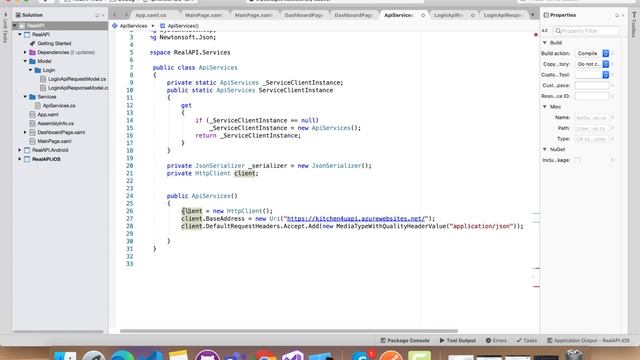The height and width of the screenshot is (360, 640).
Task: Click the Login folder icon
Action: click(x=38, y=70)
